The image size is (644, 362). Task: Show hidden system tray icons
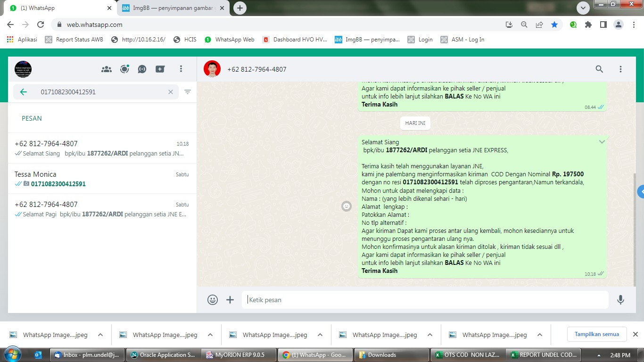(599, 355)
